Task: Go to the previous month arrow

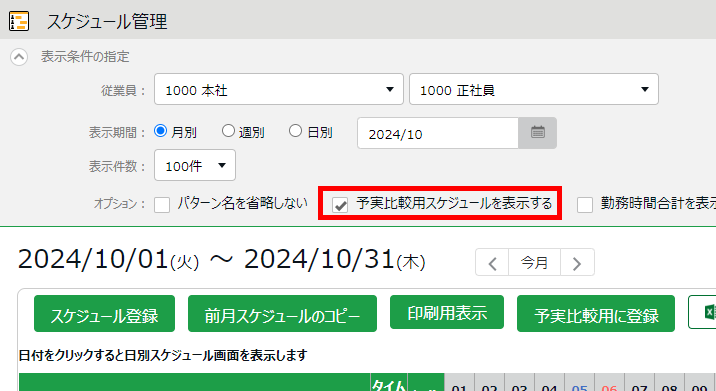Action: (492, 263)
